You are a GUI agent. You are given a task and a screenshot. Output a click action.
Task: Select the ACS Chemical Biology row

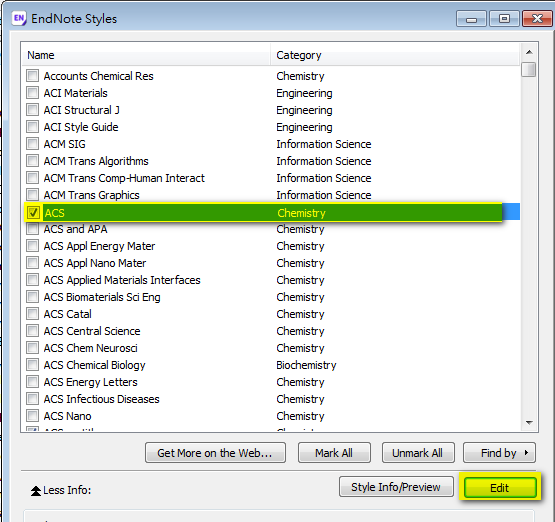point(271,365)
